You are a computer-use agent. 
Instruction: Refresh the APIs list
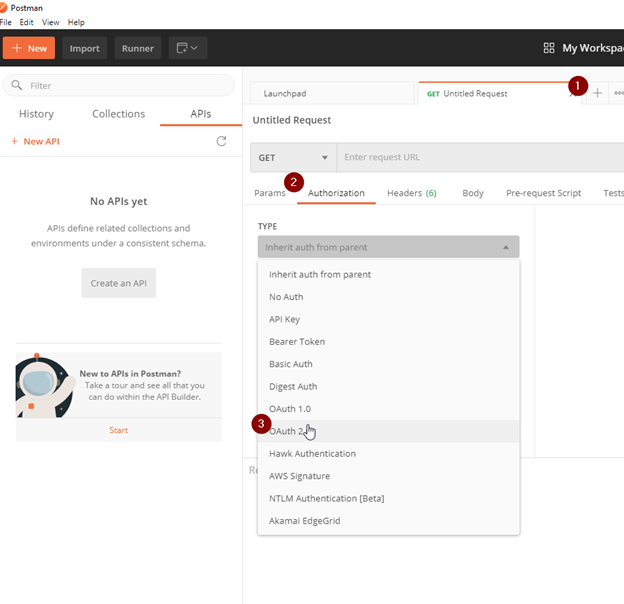221,141
